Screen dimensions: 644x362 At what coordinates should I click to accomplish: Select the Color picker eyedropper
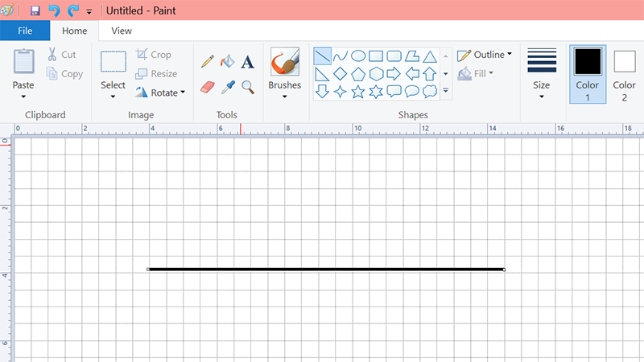pyautogui.click(x=228, y=86)
